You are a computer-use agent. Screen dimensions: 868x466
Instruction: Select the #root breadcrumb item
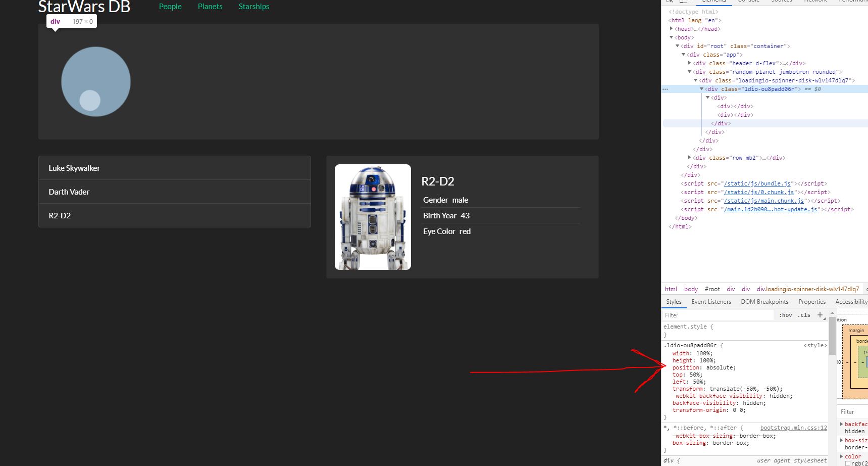tap(712, 289)
